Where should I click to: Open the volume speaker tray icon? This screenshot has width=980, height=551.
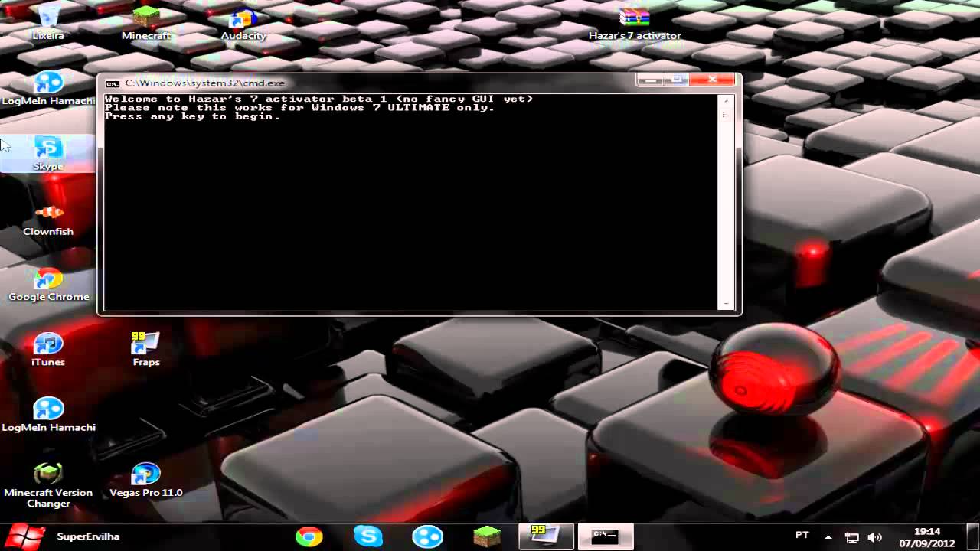(875, 537)
